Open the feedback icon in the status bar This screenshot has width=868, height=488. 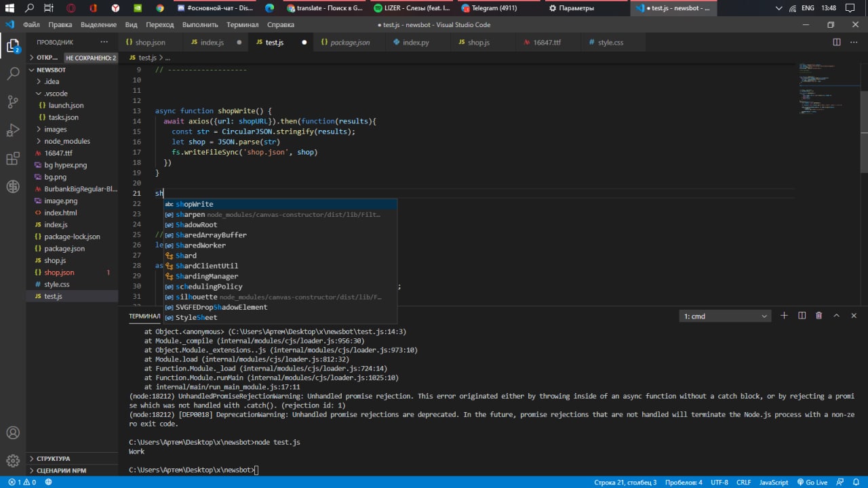coord(839,482)
